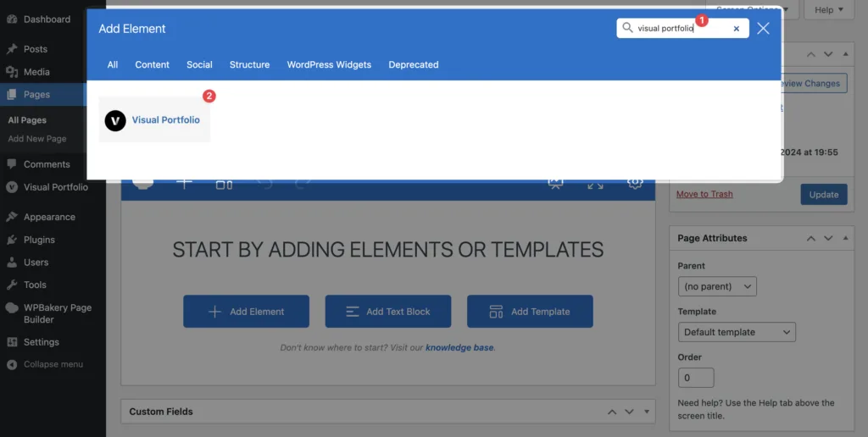Clear the search field with the x icon
Image resolution: width=868 pixels, height=437 pixels.
(x=737, y=29)
